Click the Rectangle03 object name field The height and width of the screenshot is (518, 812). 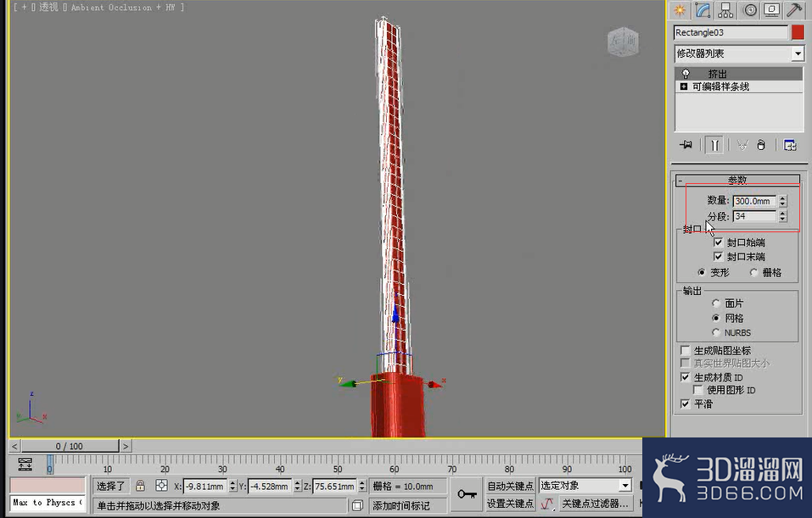pos(731,32)
